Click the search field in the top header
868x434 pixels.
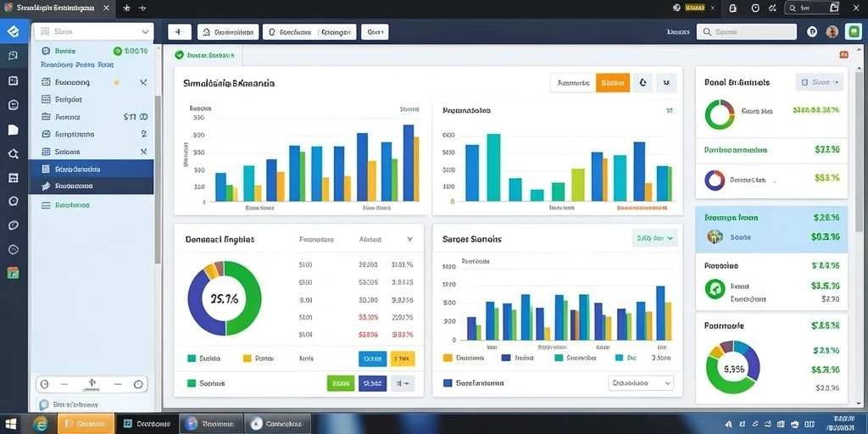747,32
